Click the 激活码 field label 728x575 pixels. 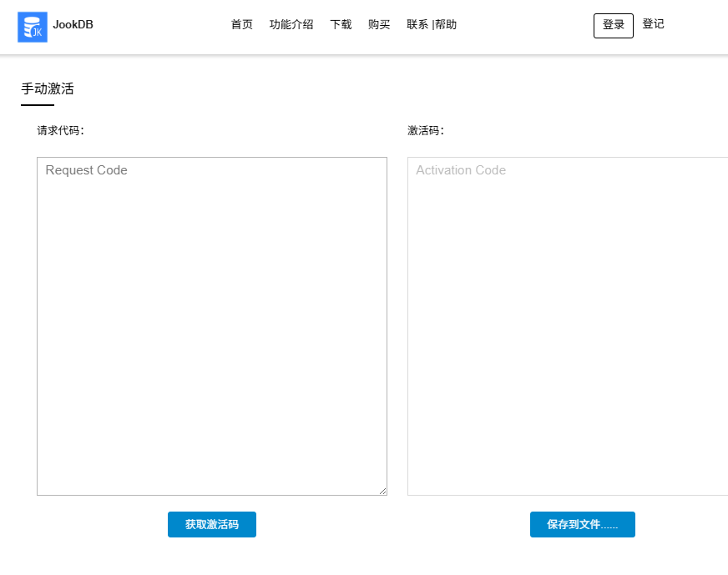pyautogui.click(x=426, y=131)
